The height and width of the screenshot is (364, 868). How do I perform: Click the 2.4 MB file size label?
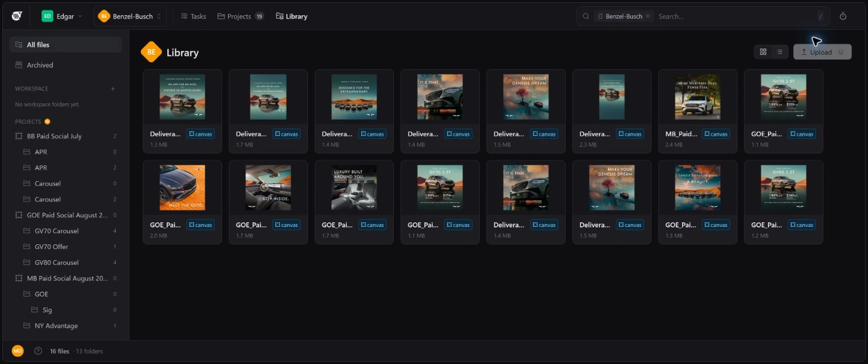point(674,145)
